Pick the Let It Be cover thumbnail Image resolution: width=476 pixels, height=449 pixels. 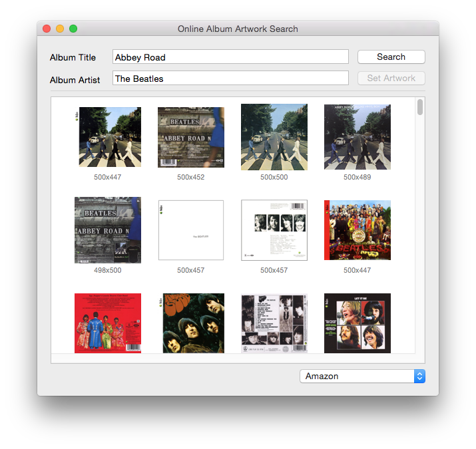tap(357, 323)
